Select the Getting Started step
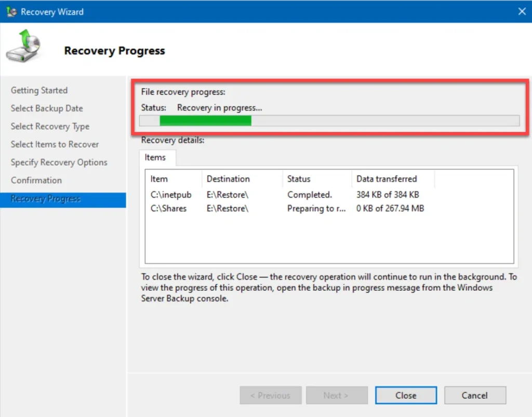 click(39, 90)
